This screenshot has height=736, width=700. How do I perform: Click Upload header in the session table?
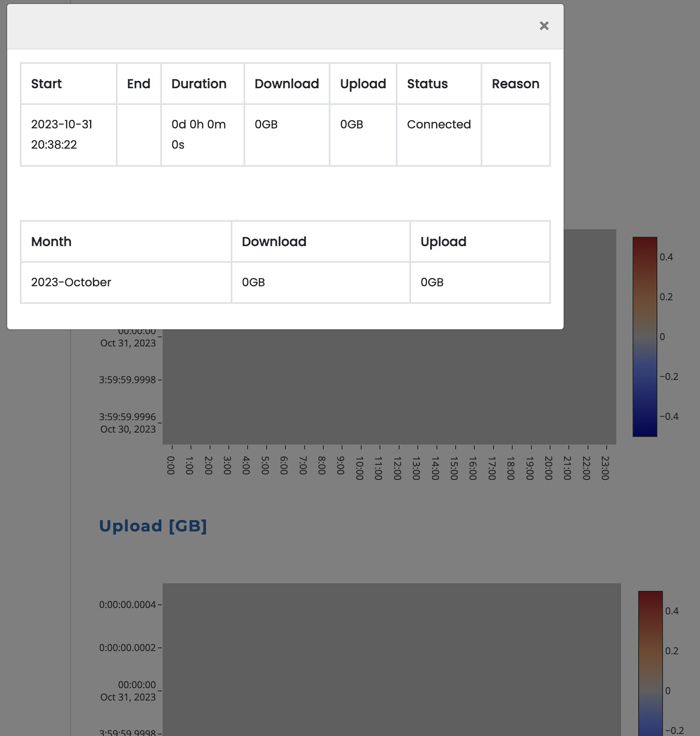tap(363, 84)
